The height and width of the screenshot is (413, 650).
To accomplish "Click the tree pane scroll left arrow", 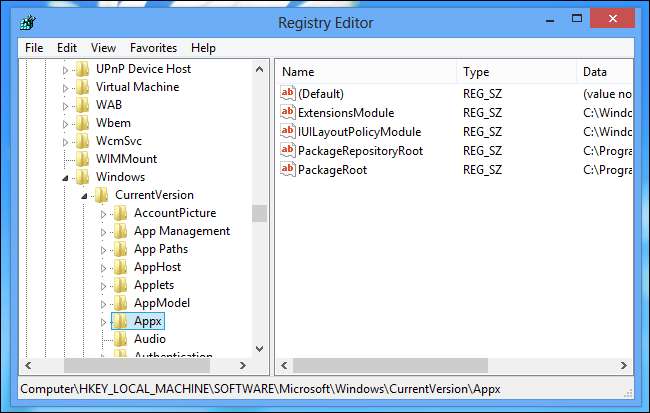I will [28, 365].
